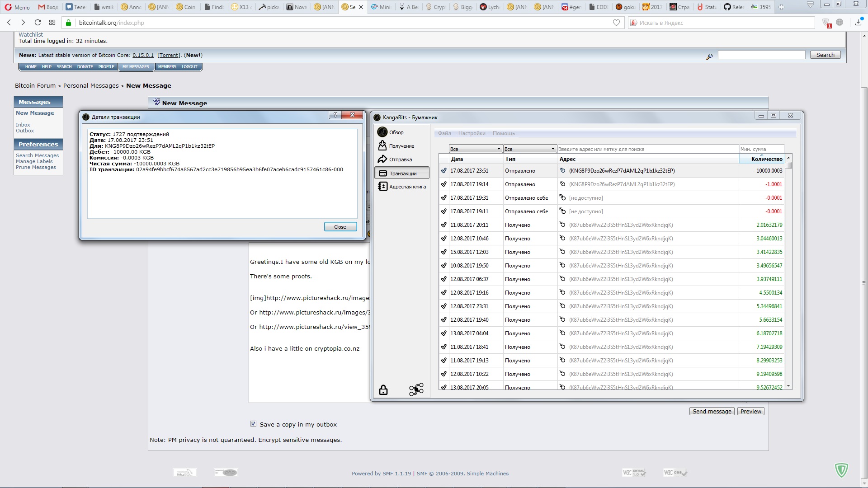Click the help question button in transaction details dialog
This screenshot has height=488, width=868.
coord(335,115)
